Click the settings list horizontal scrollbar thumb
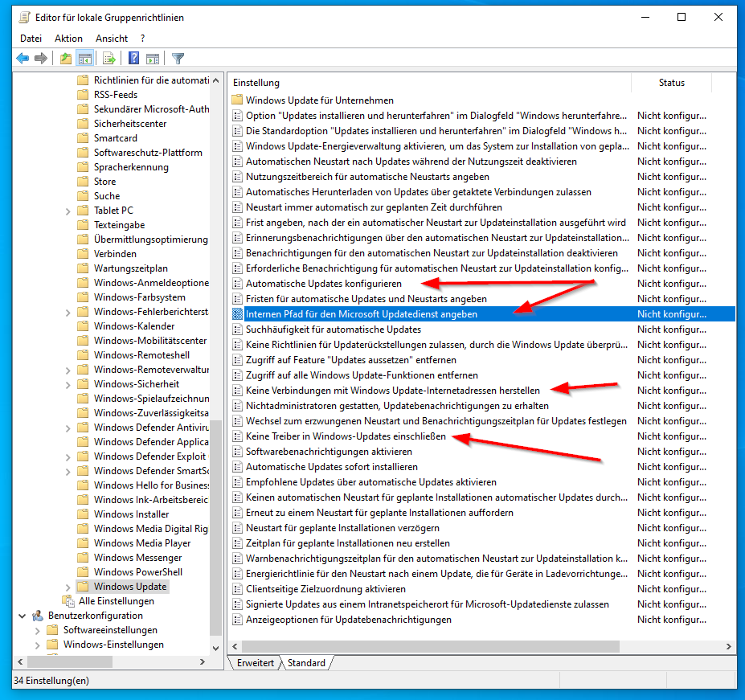 click(431, 647)
